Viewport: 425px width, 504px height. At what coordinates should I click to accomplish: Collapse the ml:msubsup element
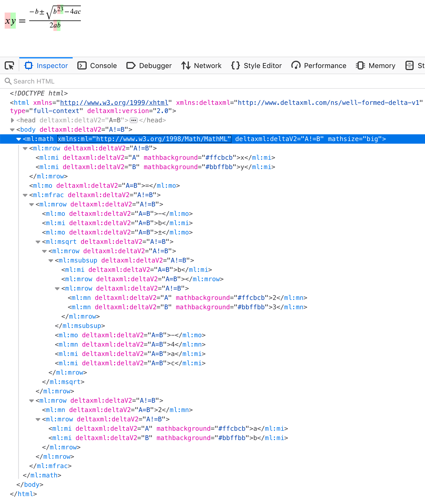point(51,260)
